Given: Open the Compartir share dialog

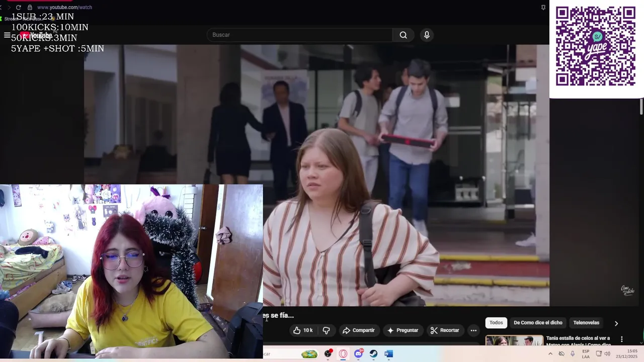Looking at the screenshot, I should pos(358,330).
